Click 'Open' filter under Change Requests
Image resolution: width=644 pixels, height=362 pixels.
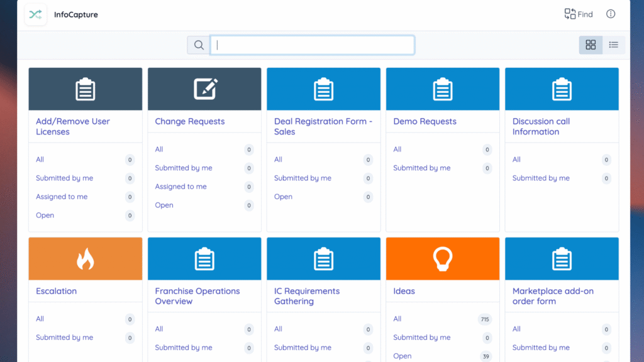(164, 205)
